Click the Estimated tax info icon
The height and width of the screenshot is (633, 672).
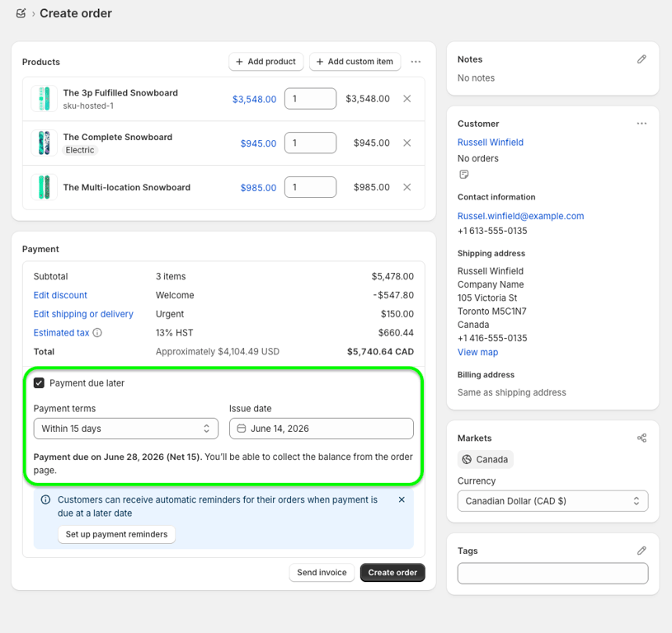97,333
